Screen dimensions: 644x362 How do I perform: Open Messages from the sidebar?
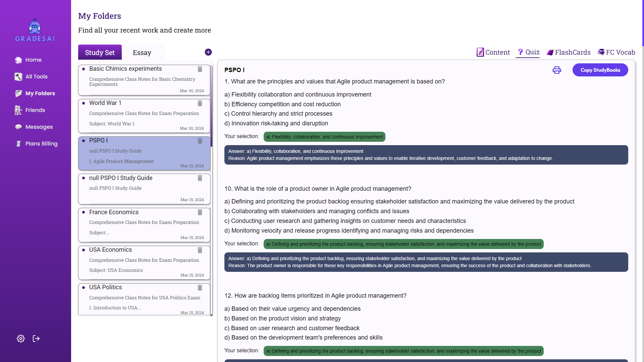tap(39, 127)
